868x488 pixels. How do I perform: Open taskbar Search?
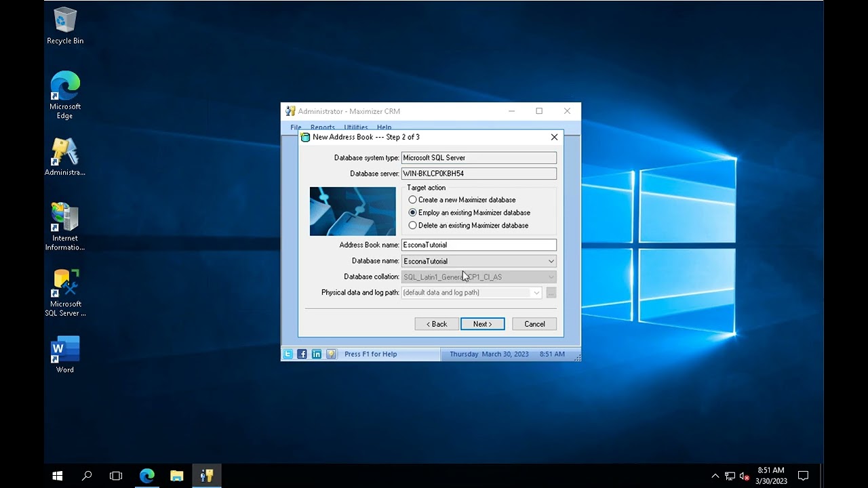tap(87, 476)
